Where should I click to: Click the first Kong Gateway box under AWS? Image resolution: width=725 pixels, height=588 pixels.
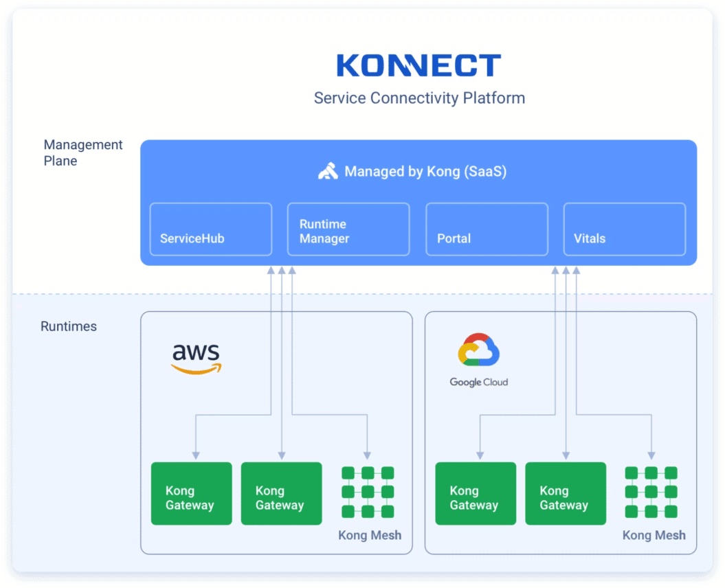(192, 493)
